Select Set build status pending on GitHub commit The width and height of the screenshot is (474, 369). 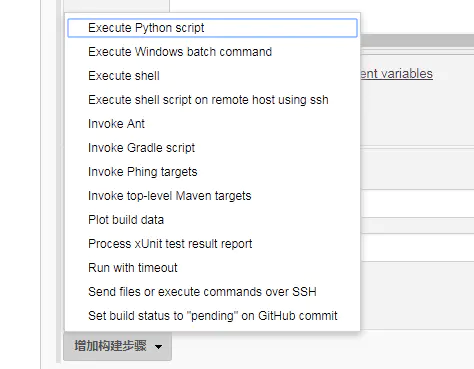pos(212,316)
